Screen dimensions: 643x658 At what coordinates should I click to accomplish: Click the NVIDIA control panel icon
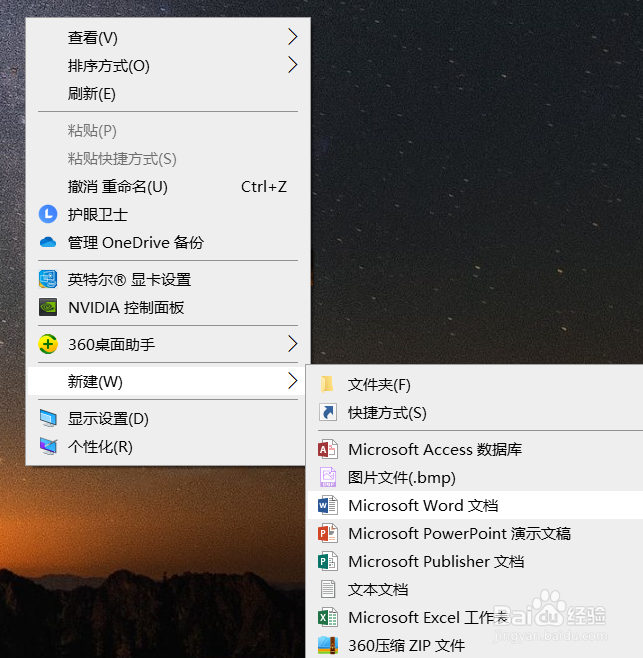coord(48,307)
